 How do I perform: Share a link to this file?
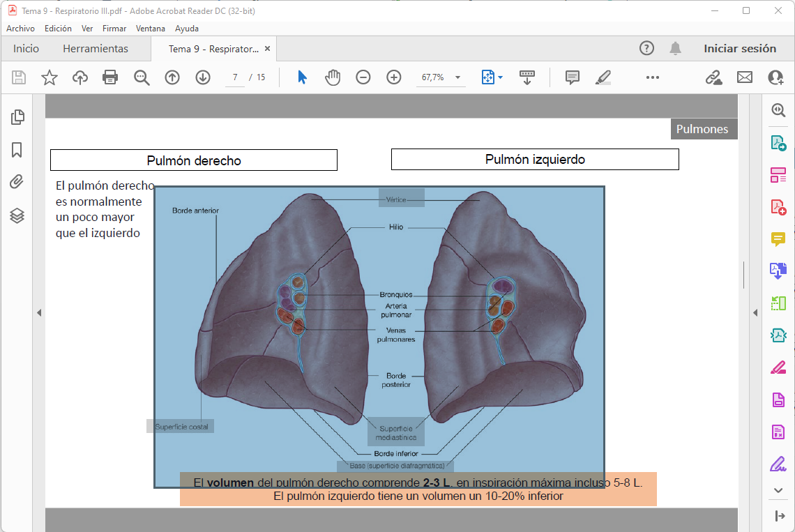(714, 77)
